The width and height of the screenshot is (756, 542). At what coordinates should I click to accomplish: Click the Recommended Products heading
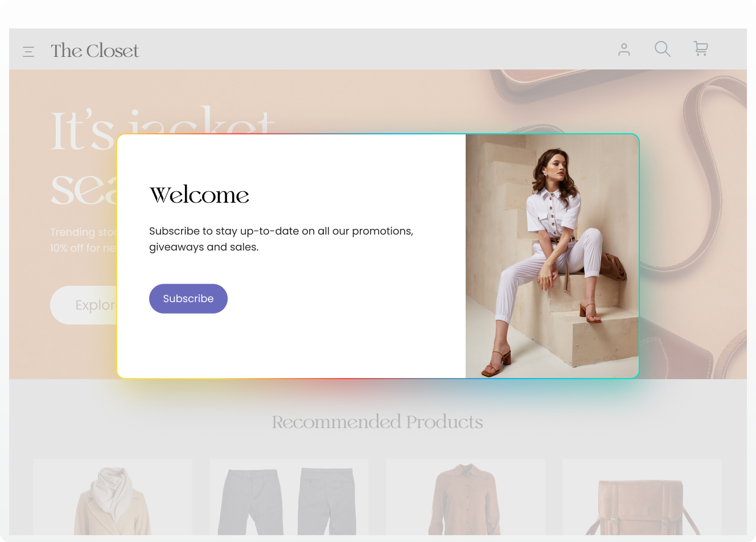point(377,422)
